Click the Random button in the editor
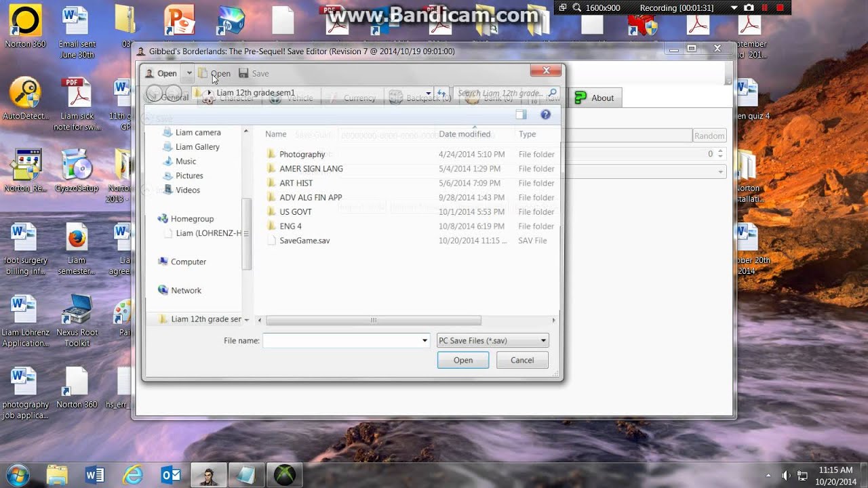The height and width of the screenshot is (488, 868). pyautogui.click(x=709, y=136)
